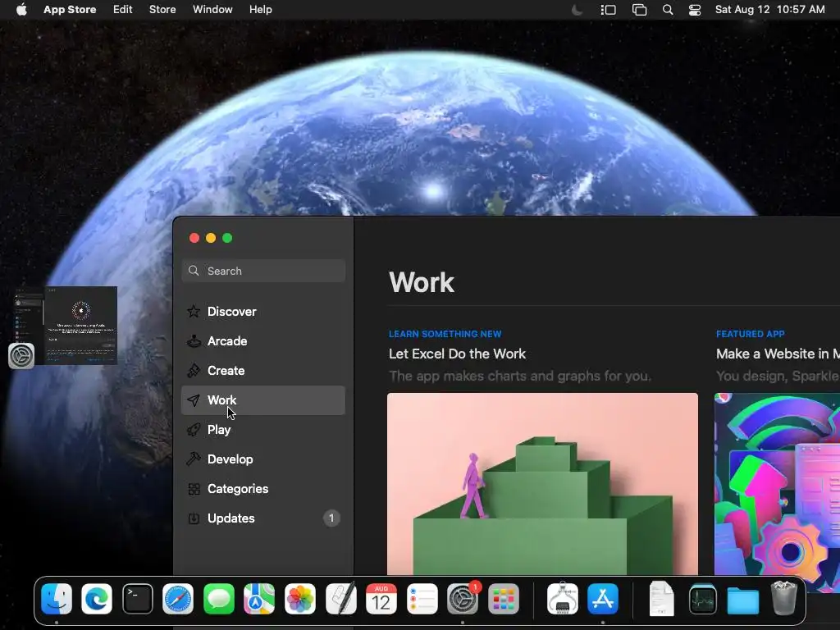Screen dimensions: 840x630
Task: Click the Work page heading
Action: [x=422, y=282]
